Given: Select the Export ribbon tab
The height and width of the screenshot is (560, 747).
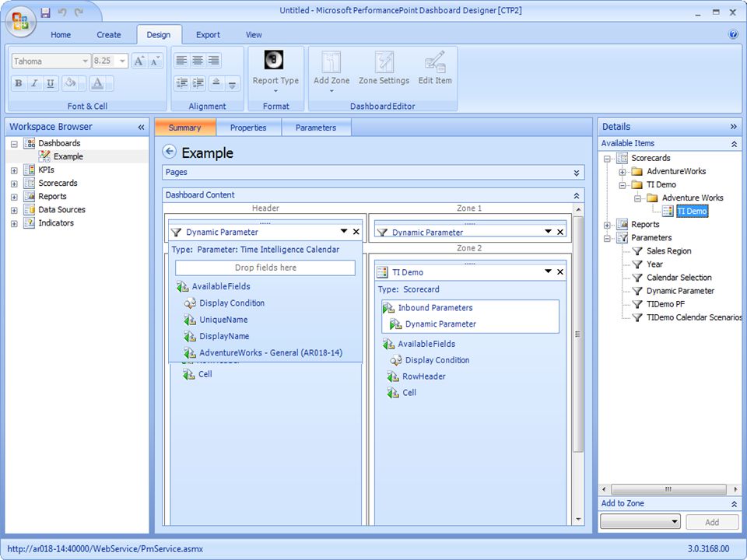Looking at the screenshot, I should 208,35.
